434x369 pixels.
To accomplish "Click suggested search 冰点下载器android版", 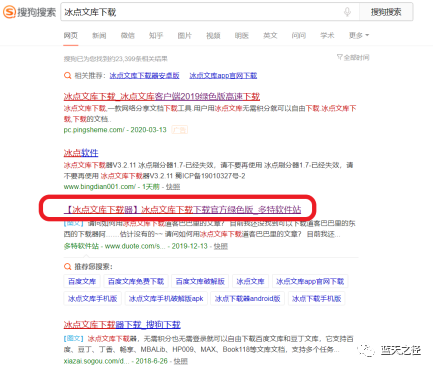I will point(247,298).
